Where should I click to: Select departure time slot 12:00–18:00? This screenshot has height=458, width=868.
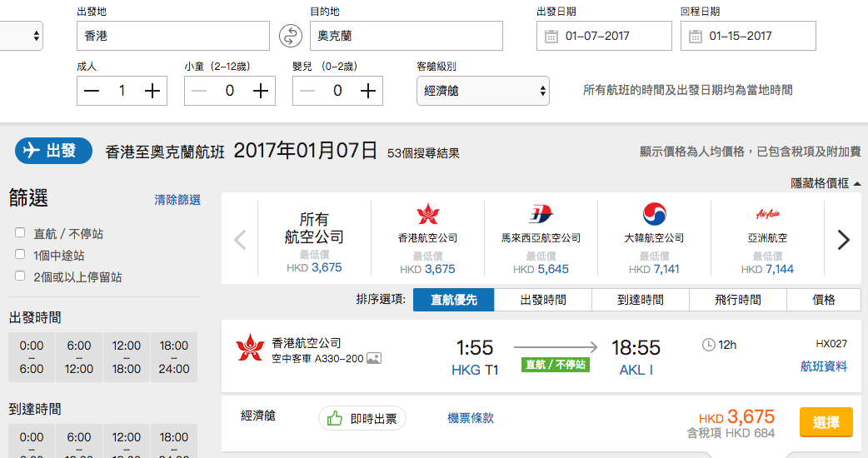click(127, 357)
